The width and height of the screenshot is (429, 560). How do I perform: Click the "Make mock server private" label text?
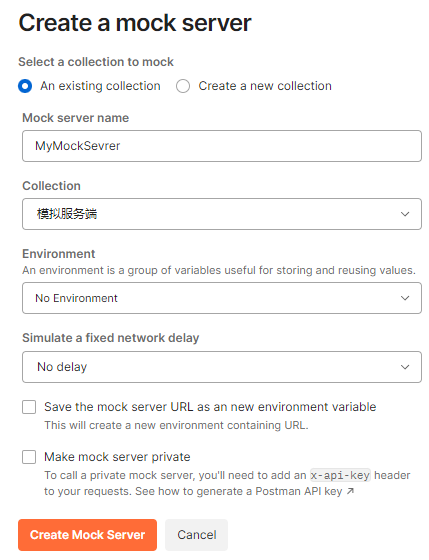point(117,457)
